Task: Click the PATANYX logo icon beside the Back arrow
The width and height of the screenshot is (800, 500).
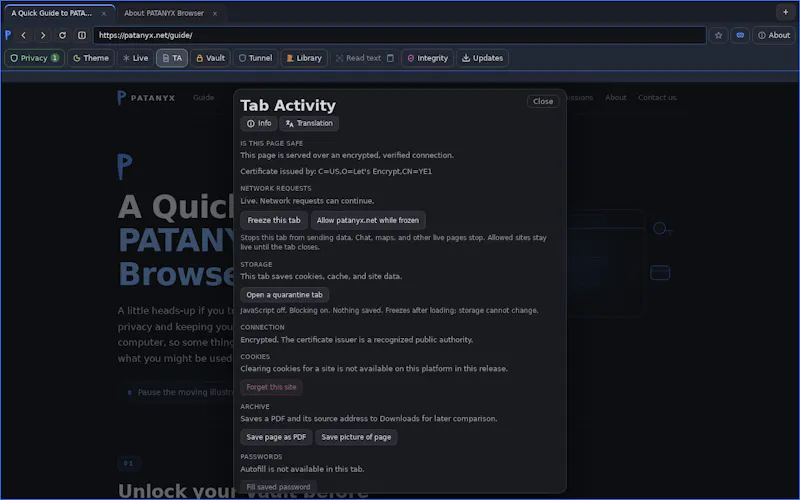Action: point(8,35)
